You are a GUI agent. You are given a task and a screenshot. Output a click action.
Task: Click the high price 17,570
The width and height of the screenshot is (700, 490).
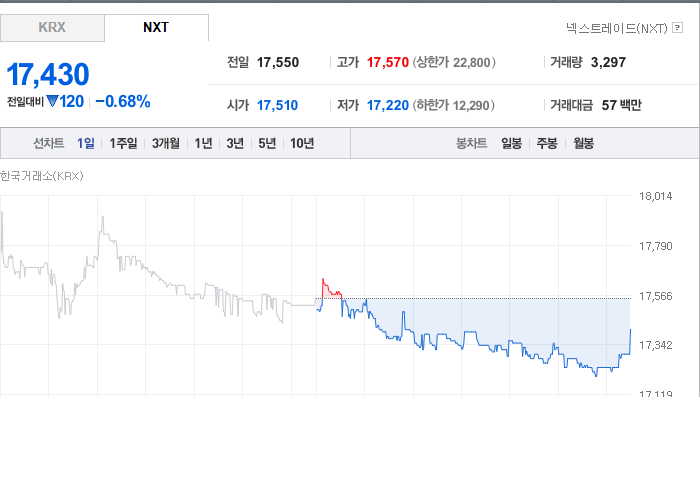coord(388,62)
